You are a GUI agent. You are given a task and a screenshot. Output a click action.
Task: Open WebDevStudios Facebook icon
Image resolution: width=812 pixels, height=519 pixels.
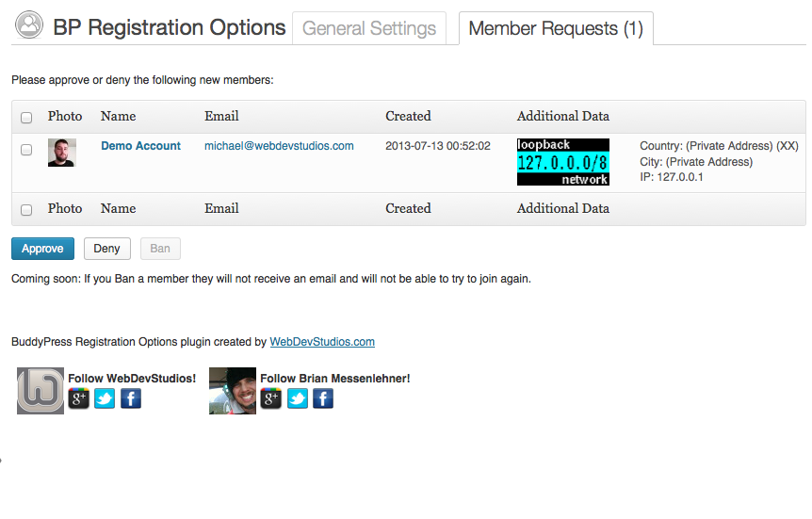coord(131,398)
